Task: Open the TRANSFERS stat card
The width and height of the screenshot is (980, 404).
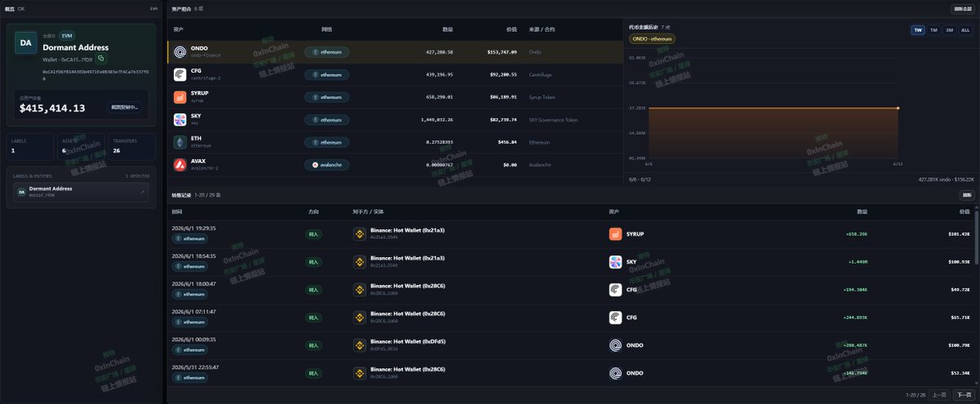Action: (132, 147)
